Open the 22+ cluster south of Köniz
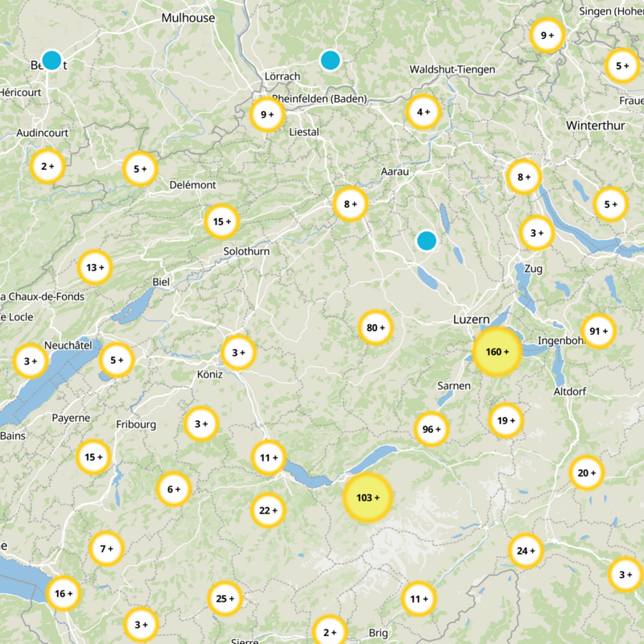Image resolution: width=644 pixels, height=644 pixels. click(x=266, y=510)
